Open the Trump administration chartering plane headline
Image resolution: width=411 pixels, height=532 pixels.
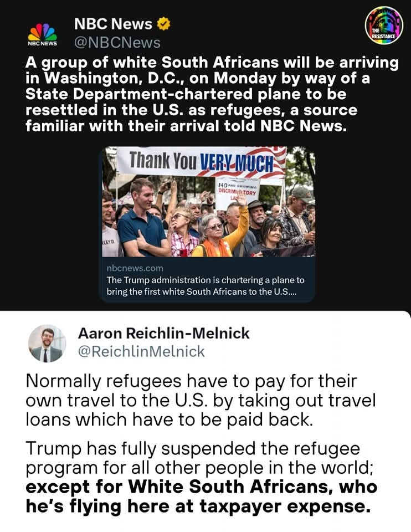point(206,286)
